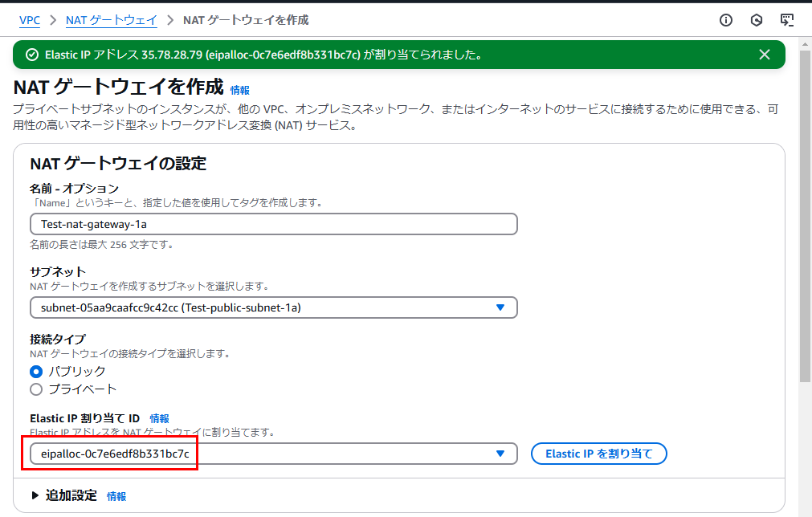The width and height of the screenshot is (812, 517).
Task: Click the 名前の長さは最大 256 文字です hint text
Action: (x=101, y=244)
